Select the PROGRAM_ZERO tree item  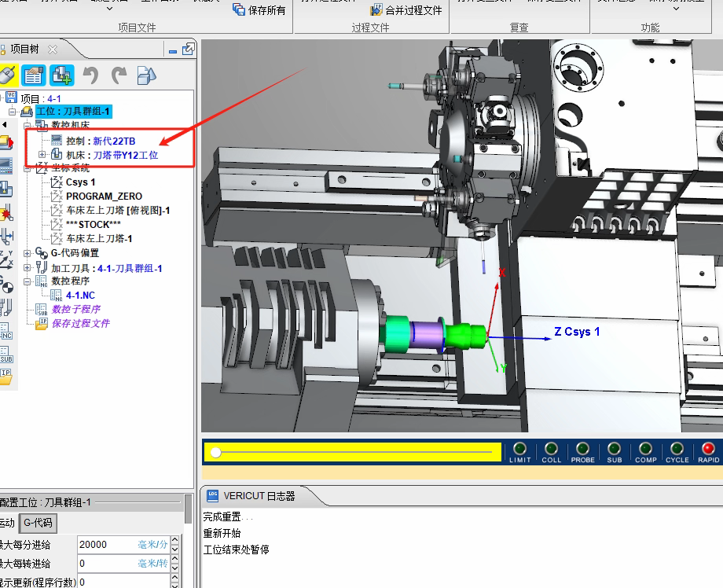[104, 197]
